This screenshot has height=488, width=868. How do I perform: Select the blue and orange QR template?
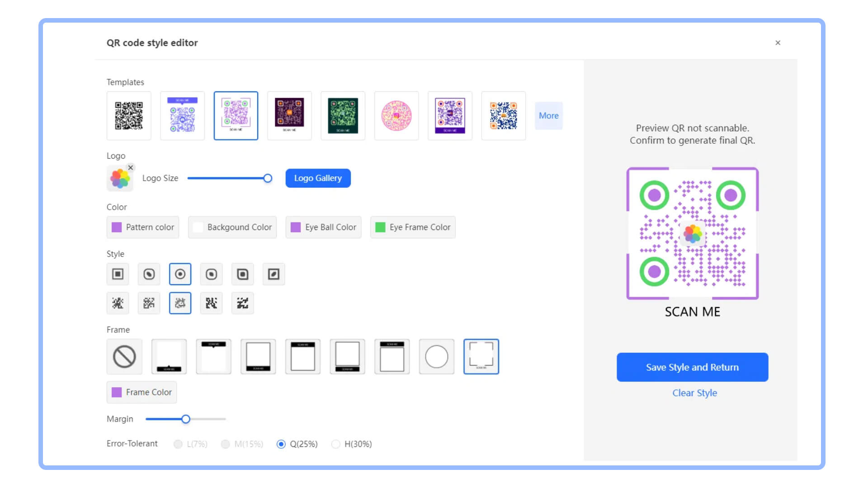coord(504,116)
